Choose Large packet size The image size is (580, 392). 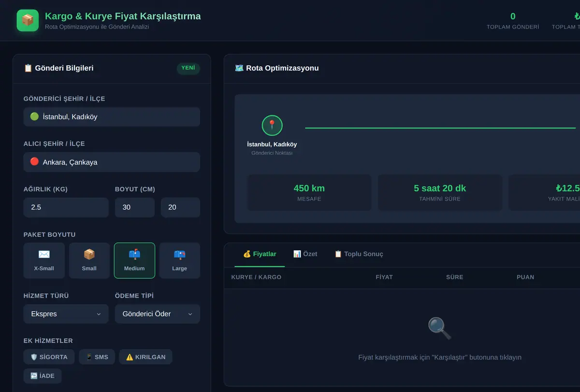179,261
